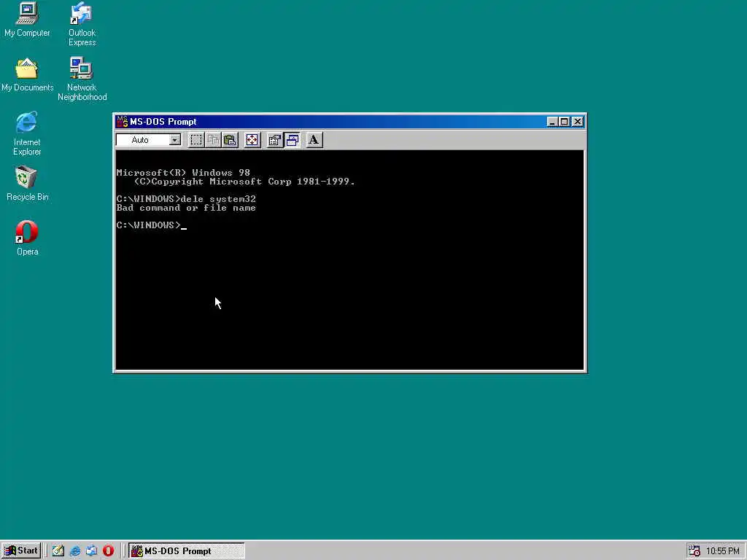Click MS-DOS Prompt taskbar button

[186, 551]
